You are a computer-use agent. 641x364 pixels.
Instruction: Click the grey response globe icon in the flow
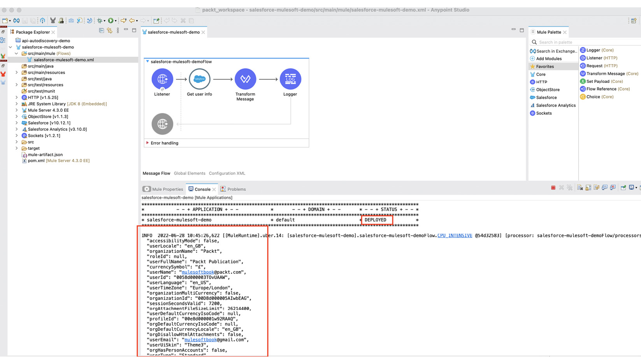click(x=162, y=124)
